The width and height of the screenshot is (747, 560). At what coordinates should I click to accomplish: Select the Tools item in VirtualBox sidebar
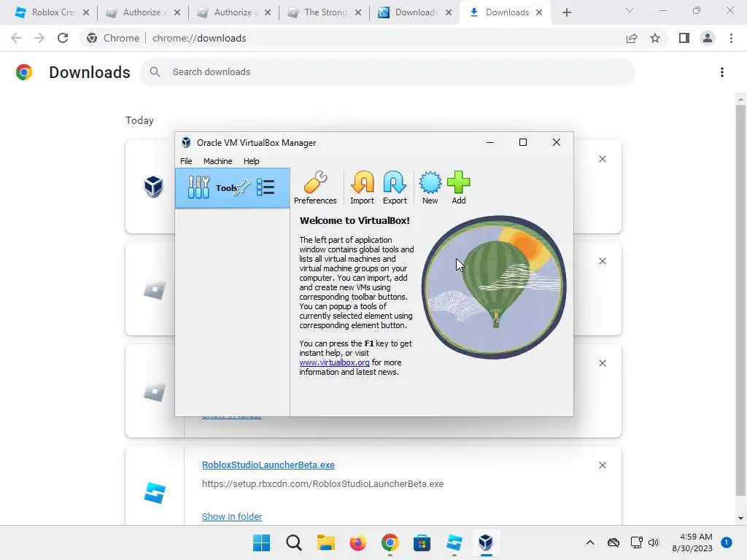tap(233, 187)
